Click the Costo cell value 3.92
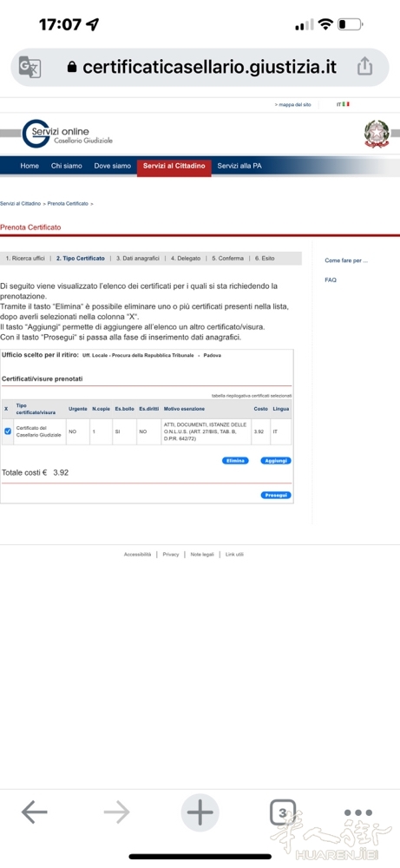The image size is (400, 868). (259, 431)
